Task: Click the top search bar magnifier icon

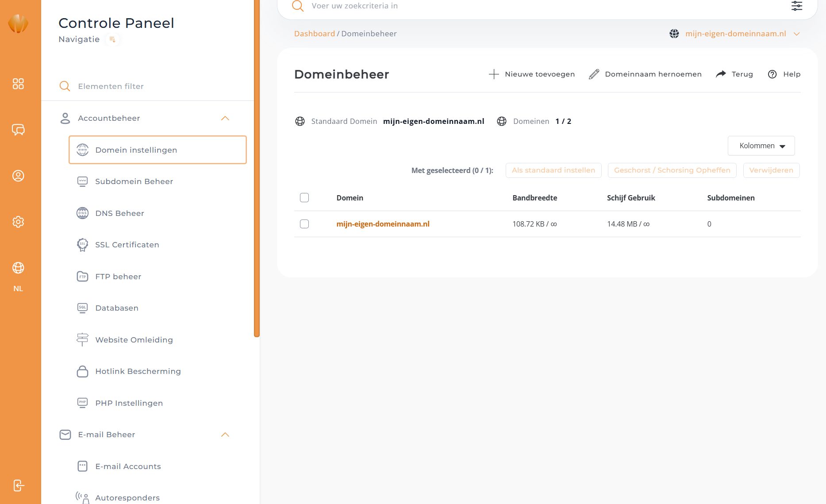Action: tap(298, 6)
